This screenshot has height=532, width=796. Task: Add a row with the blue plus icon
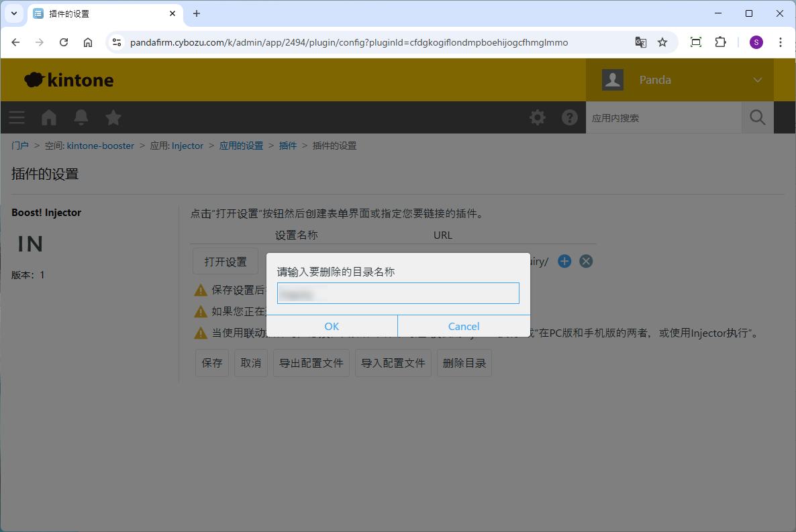[564, 262]
